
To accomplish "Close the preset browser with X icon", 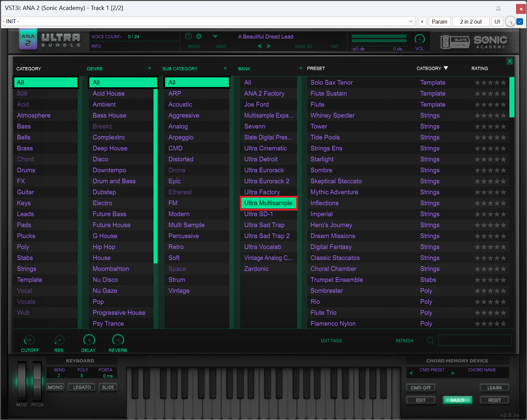I will (x=510, y=61).
